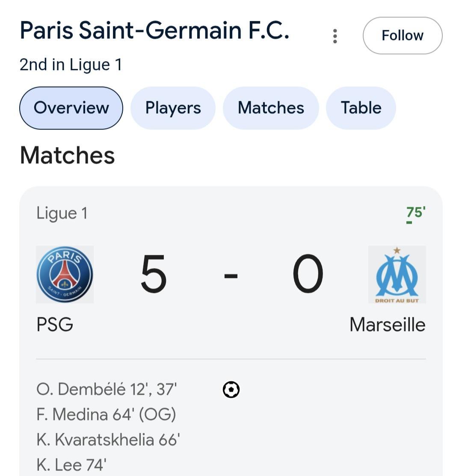
Task: Click the Marseille team name
Action: [x=387, y=325]
